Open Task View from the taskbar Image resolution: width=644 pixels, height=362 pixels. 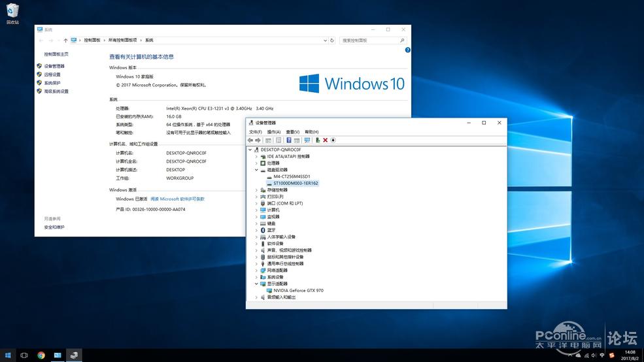pyautogui.click(x=24, y=355)
